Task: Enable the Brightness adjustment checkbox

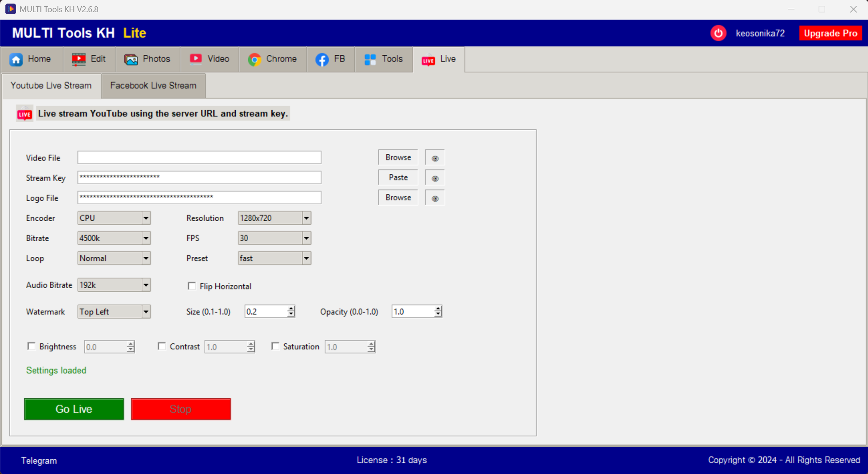Action: click(x=31, y=346)
